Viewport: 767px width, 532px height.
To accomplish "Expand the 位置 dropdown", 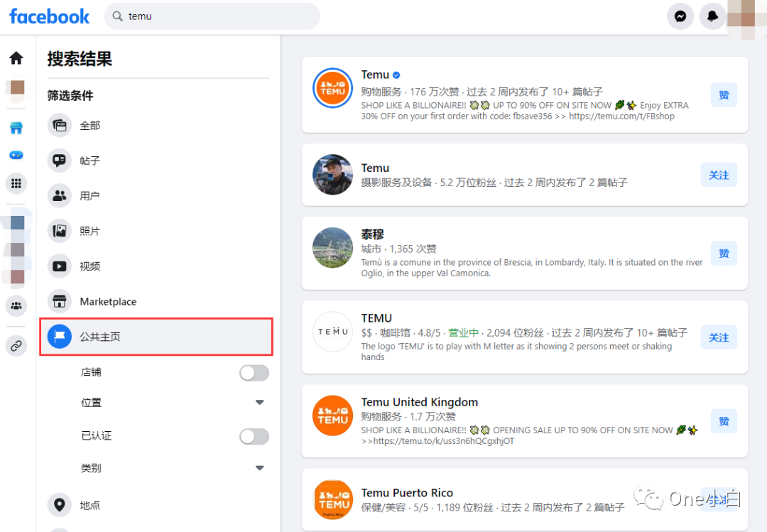I will 259,402.
